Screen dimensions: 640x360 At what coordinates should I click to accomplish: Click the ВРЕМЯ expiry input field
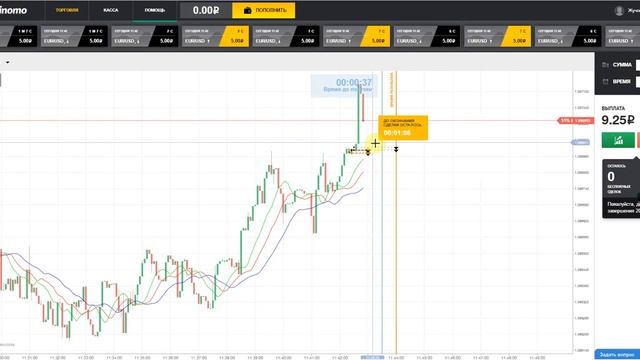point(638,82)
